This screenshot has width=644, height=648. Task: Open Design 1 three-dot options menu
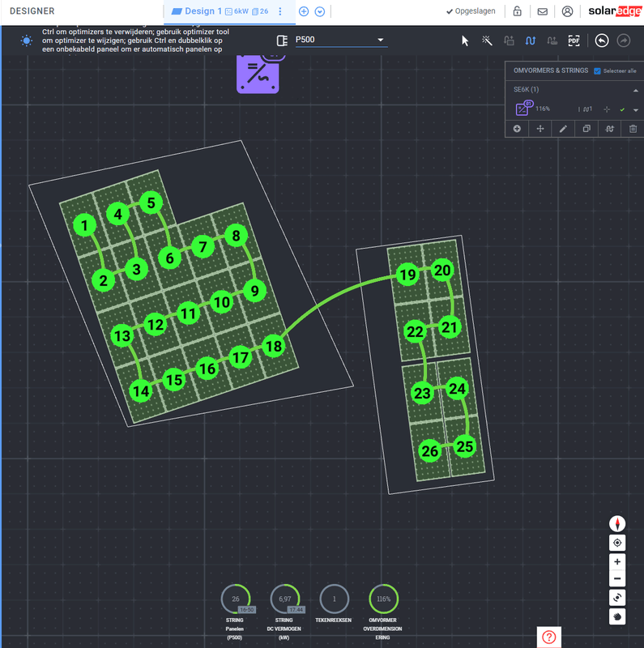point(279,11)
